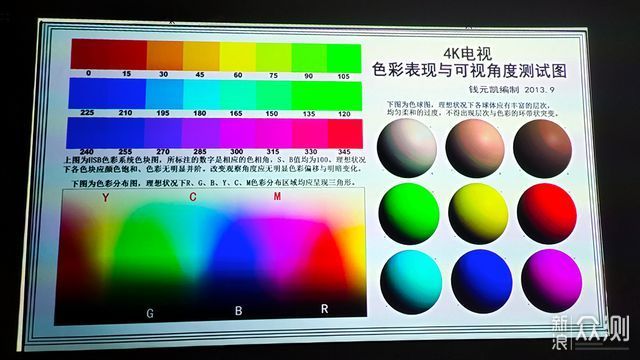Click the red hue 0 color block
The image size is (640, 360).
(x=89, y=54)
